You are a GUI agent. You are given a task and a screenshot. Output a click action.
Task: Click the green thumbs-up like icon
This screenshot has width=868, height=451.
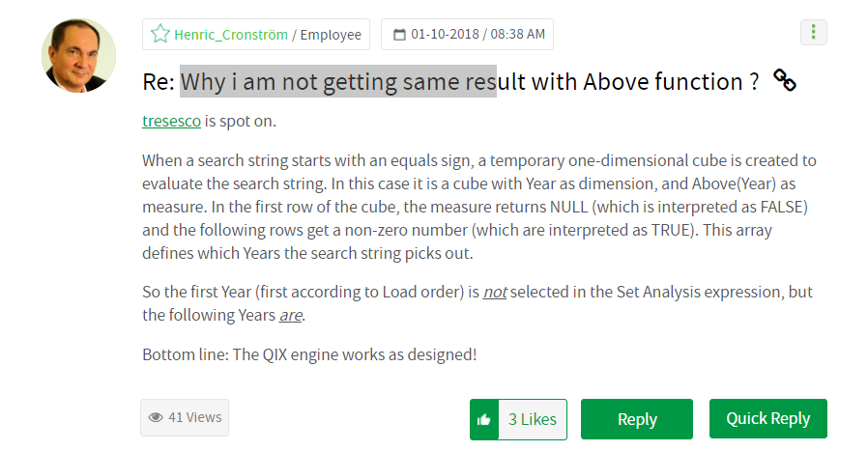[484, 419]
